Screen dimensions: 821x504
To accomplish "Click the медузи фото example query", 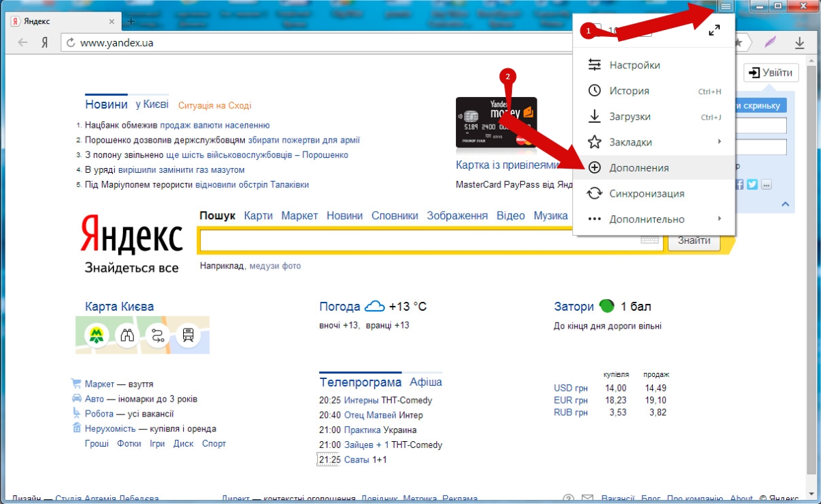I will pyautogui.click(x=275, y=266).
